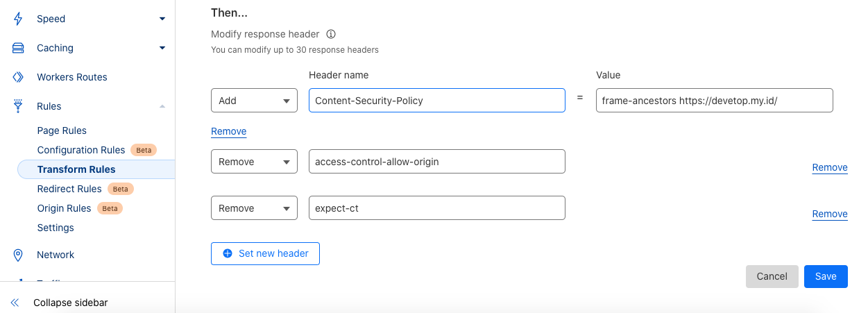
Task: Click the Speed lightning bolt icon
Action: (x=18, y=19)
